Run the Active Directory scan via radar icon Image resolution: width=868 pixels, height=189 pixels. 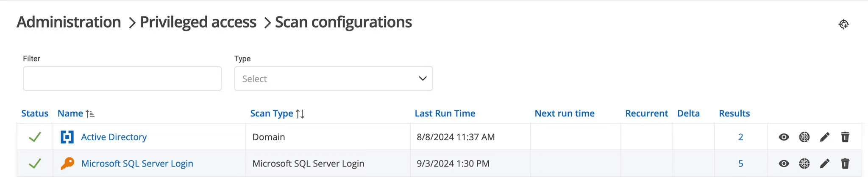click(x=804, y=137)
